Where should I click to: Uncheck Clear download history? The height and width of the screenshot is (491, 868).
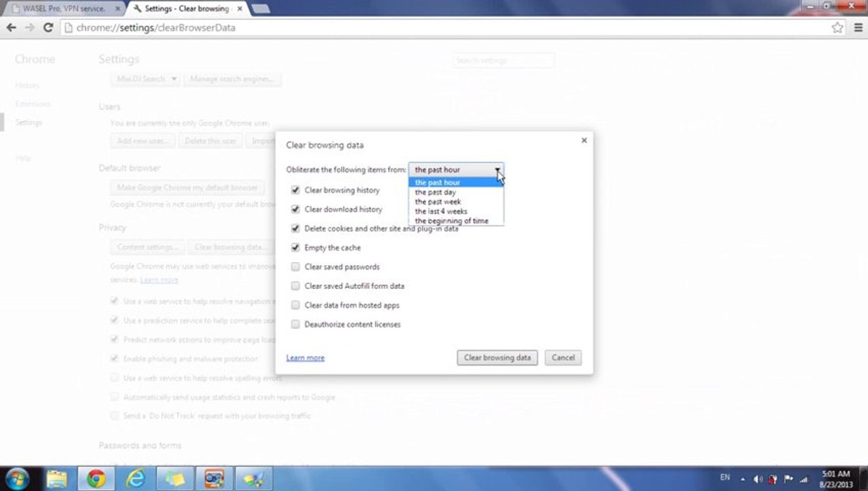pyautogui.click(x=295, y=209)
